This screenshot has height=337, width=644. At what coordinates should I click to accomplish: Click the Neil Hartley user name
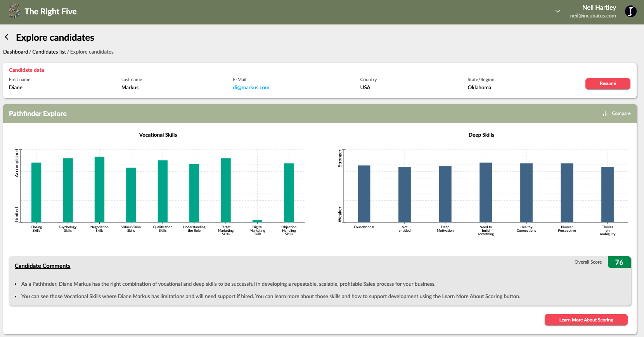599,7
